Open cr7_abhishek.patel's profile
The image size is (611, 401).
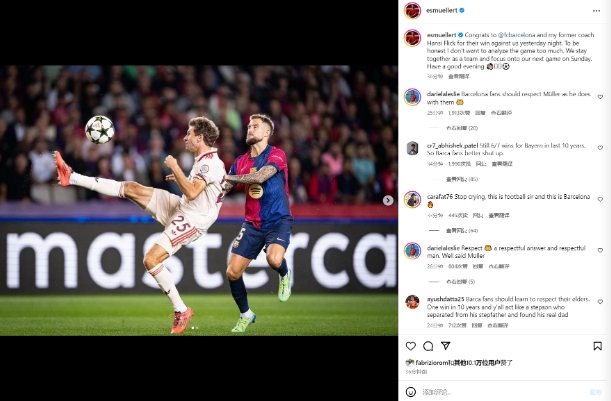pos(452,145)
